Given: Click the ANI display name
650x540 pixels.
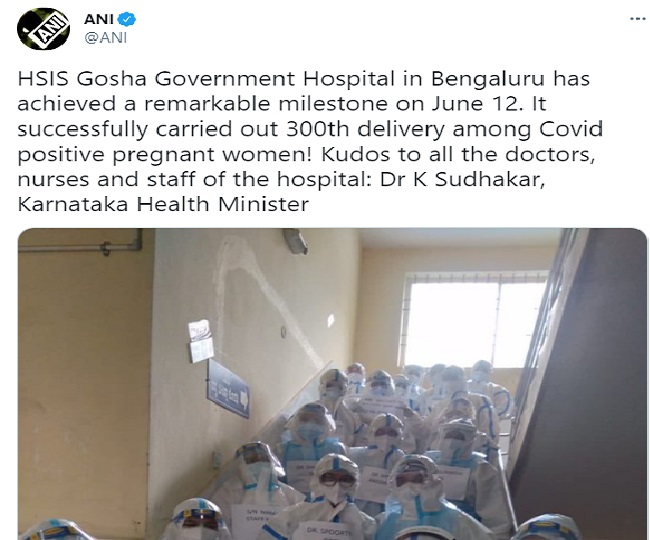Looking at the screenshot, I should [99, 19].
